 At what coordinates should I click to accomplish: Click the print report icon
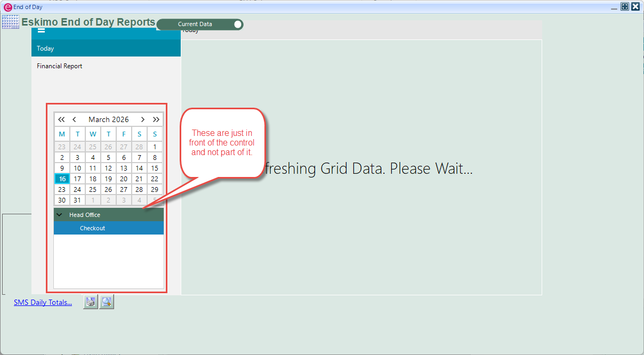click(x=91, y=302)
